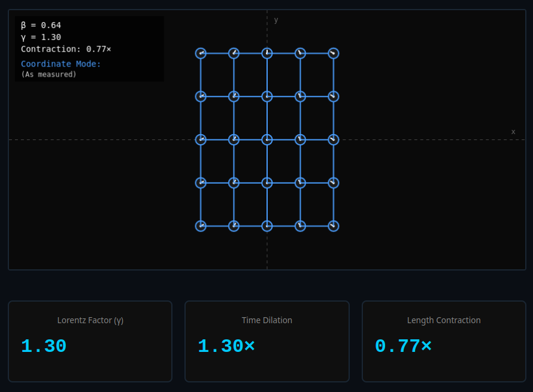This screenshot has width=533, height=392.
Task: Click the Lorentz Factor (γ) card title
Action: [x=90, y=320]
